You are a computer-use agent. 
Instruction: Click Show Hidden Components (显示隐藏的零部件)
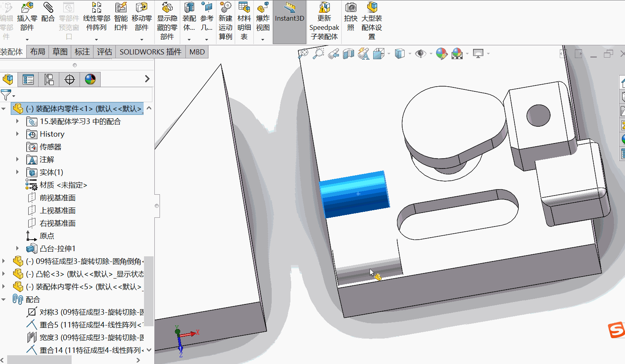point(167,21)
